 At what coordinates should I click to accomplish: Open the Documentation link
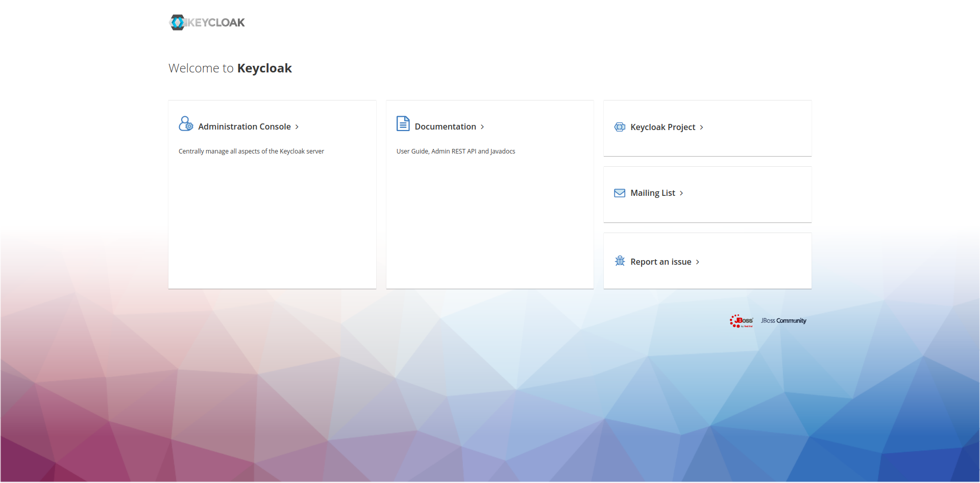(x=446, y=126)
